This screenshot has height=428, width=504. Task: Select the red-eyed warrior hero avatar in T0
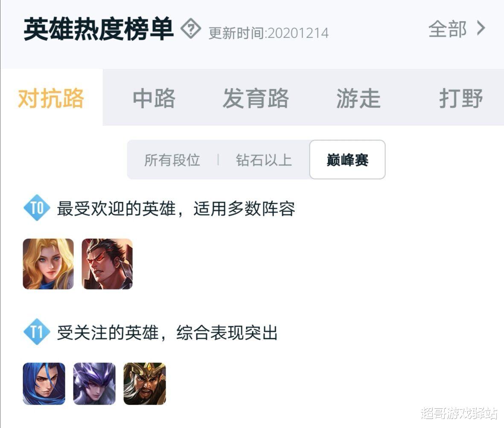point(107,264)
